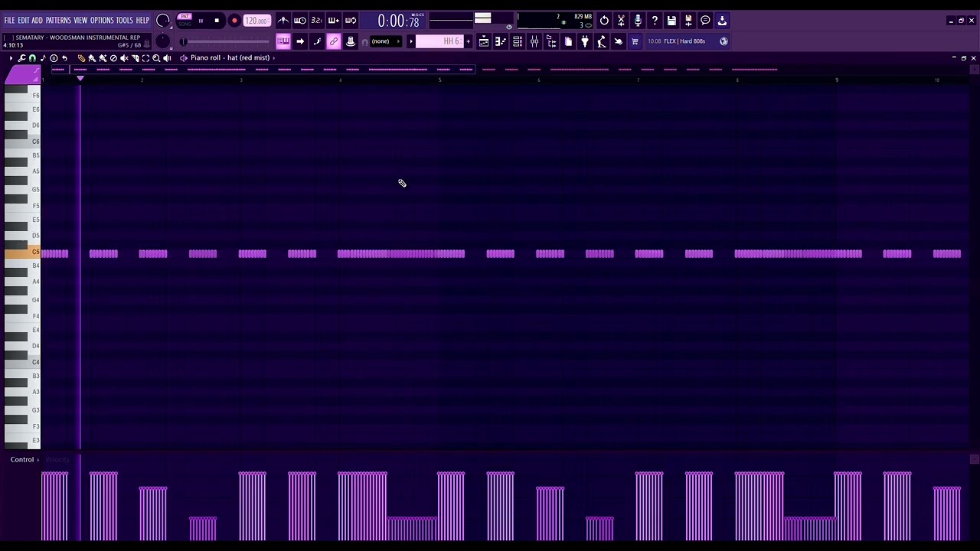Choose the Select tool in piano roll
980x551 pixels.
pyautogui.click(x=146, y=58)
